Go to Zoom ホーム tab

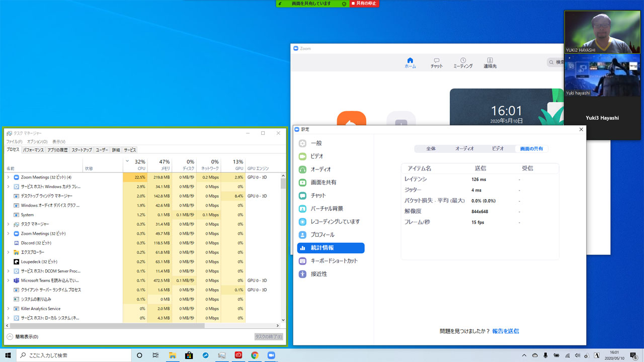click(x=410, y=63)
